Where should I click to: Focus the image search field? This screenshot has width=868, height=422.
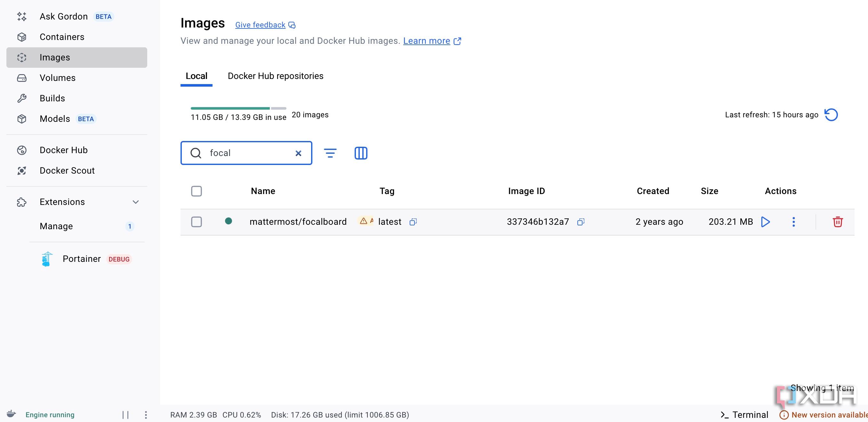(x=246, y=153)
